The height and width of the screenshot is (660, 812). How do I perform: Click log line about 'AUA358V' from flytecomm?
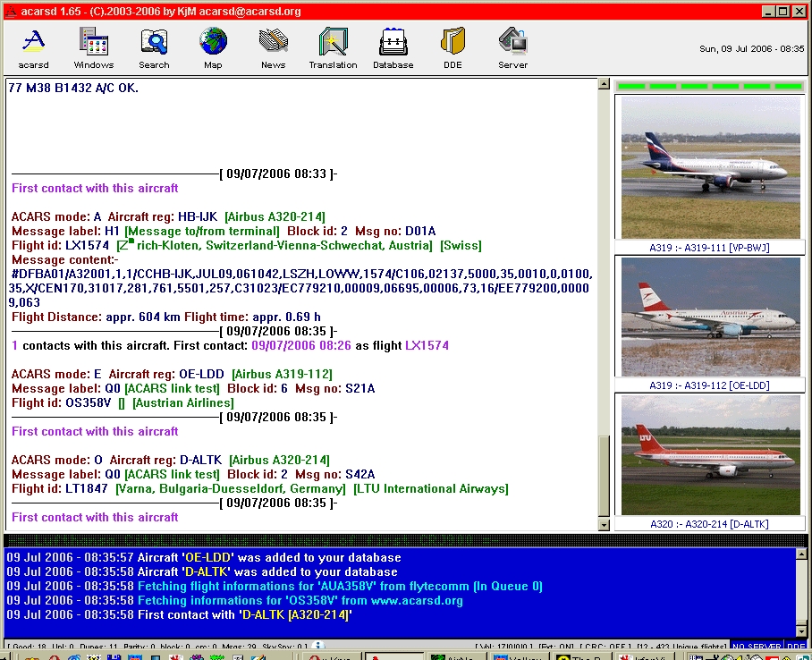click(275, 587)
